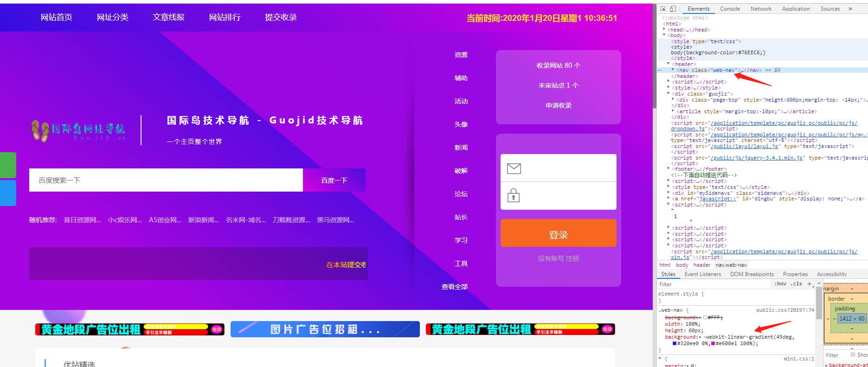Open the DOM Breakpoints pane
This screenshot has height=367, width=868.
[752, 274]
